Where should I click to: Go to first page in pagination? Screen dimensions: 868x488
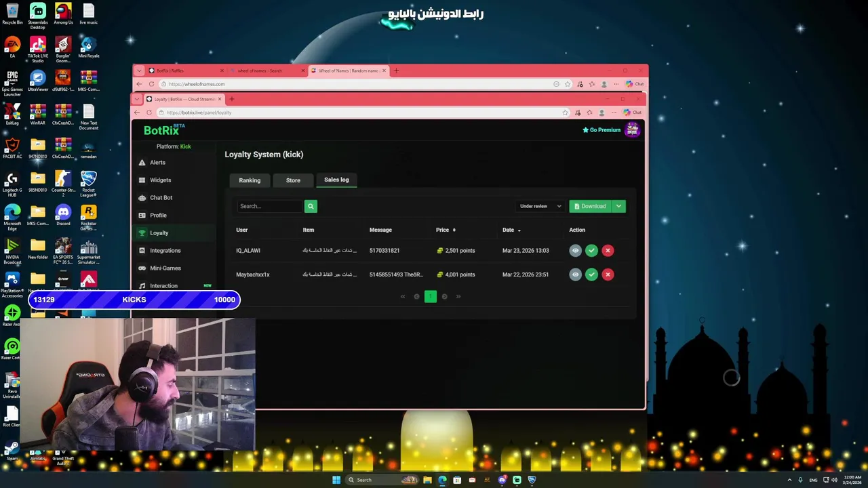(402, 296)
